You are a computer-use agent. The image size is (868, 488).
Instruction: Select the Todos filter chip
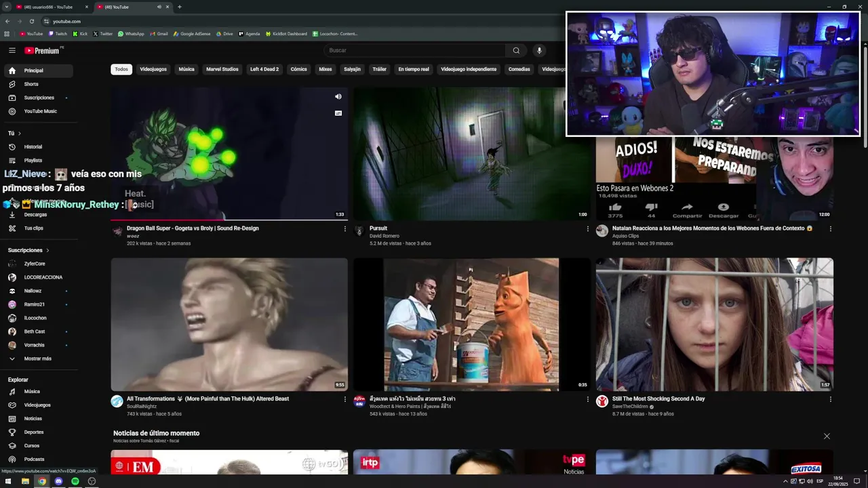pos(121,69)
